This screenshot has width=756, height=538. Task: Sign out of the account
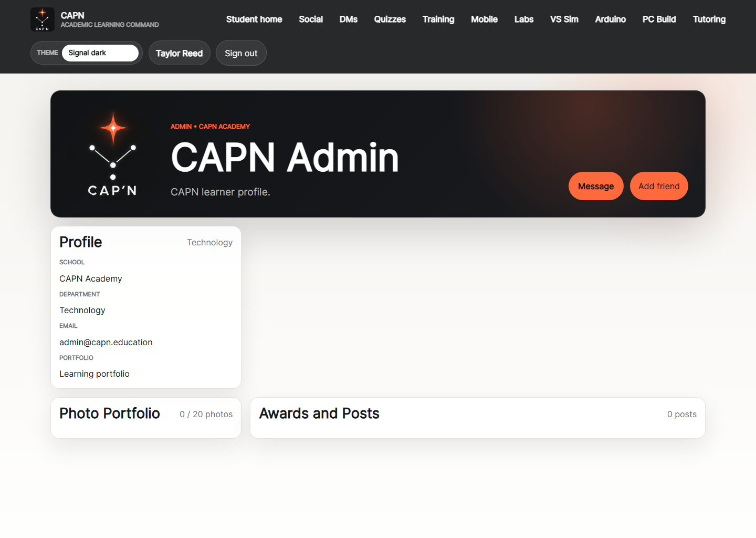click(x=241, y=53)
